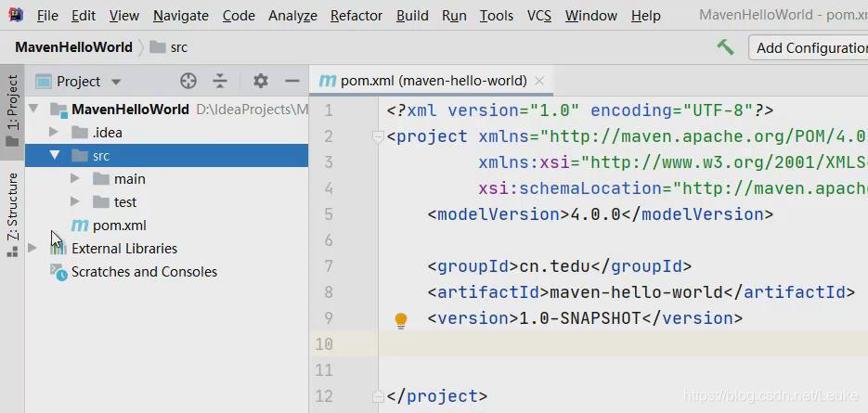Click the Maven icon on pom.xml editor tab
The height and width of the screenshot is (413, 868).
(x=328, y=82)
